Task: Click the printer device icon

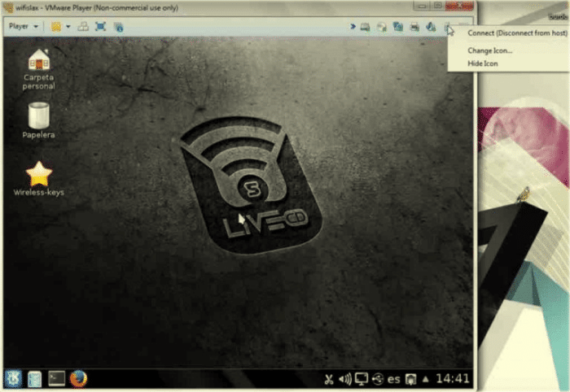Action: 414,27
